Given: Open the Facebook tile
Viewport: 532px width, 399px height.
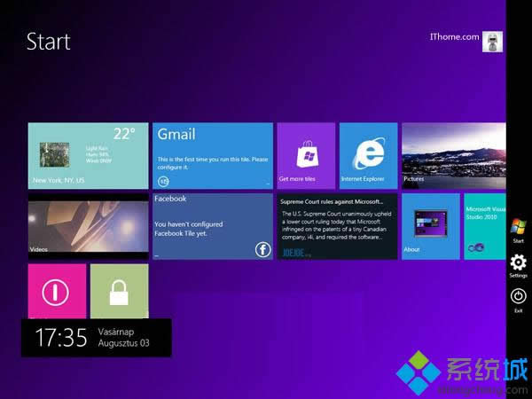Looking at the screenshot, I should (213, 227).
